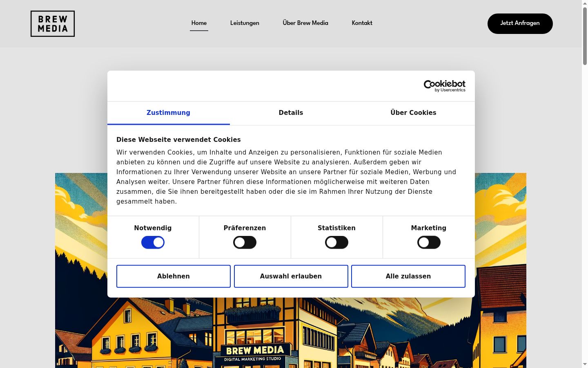This screenshot has height=368, width=588.
Task: Toggle the Notwendig cookie switch
Action: click(153, 242)
